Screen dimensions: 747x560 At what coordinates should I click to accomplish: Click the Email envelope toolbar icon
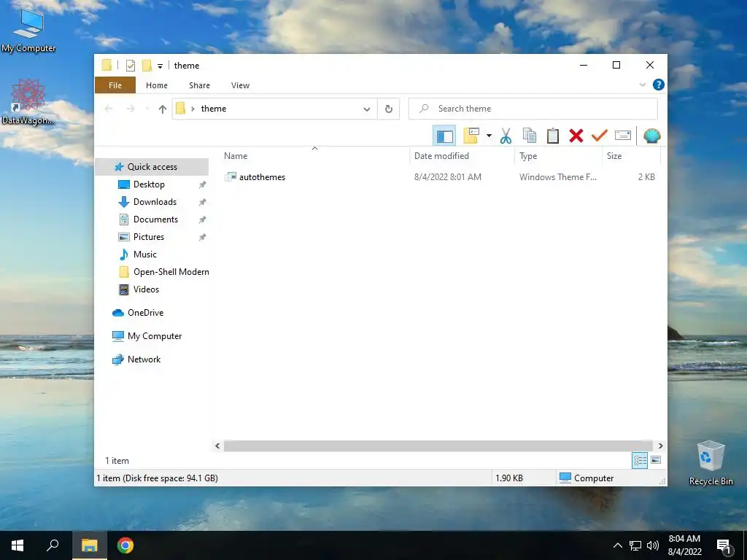click(623, 136)
